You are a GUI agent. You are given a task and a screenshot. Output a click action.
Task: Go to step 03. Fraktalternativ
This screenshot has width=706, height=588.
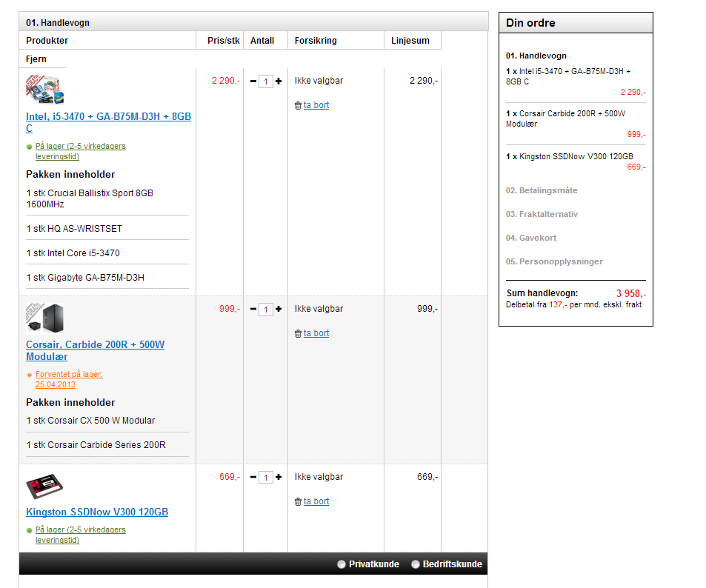point(542,214)
